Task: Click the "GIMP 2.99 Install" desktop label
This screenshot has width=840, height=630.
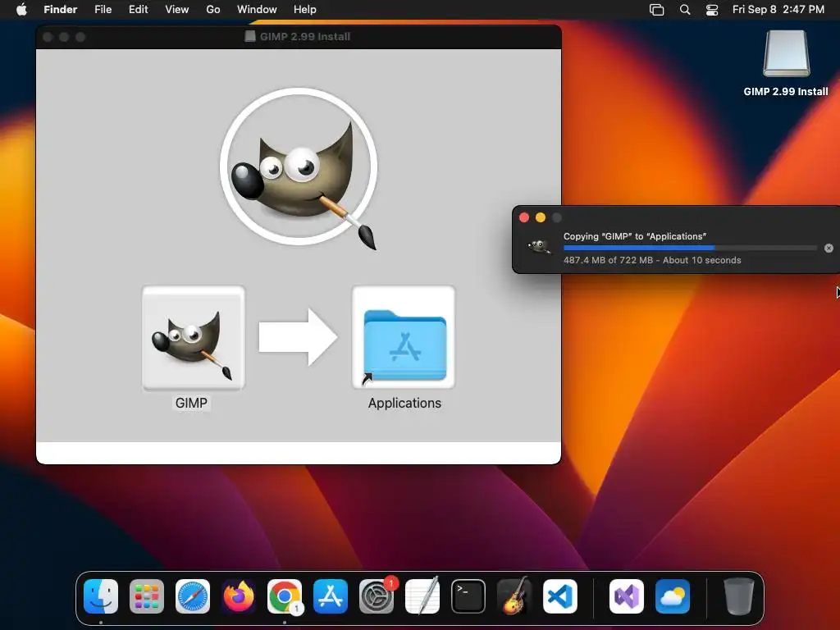Action: pos(786,92)
